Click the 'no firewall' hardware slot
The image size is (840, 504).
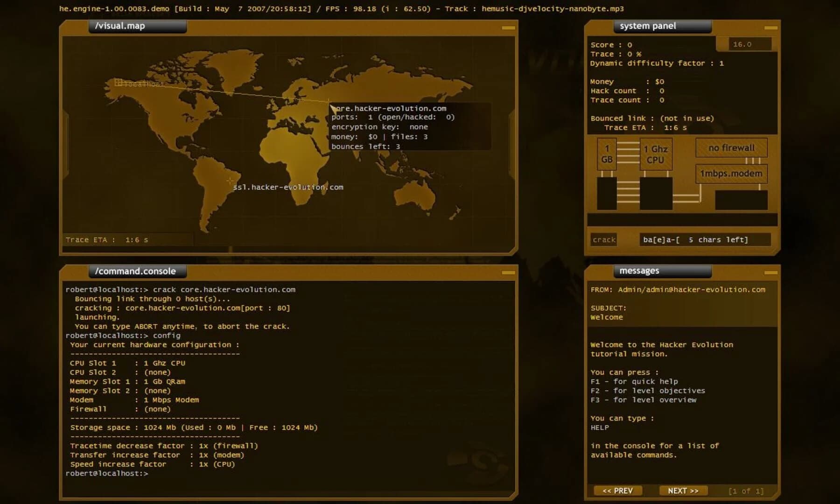[731, 147]
